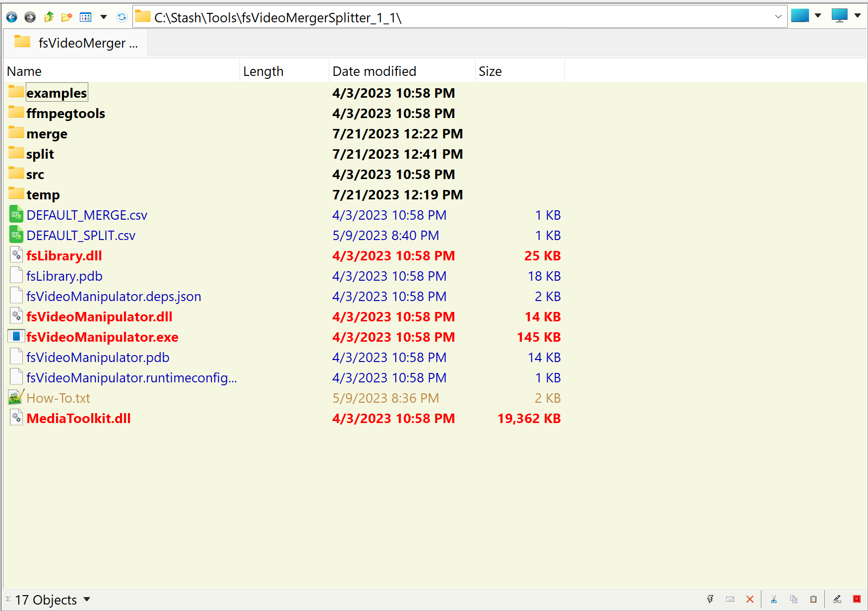Open the dropdown next to blue desktop icon
The height and width of the screenshot is (611, 868).
[818, 16]
